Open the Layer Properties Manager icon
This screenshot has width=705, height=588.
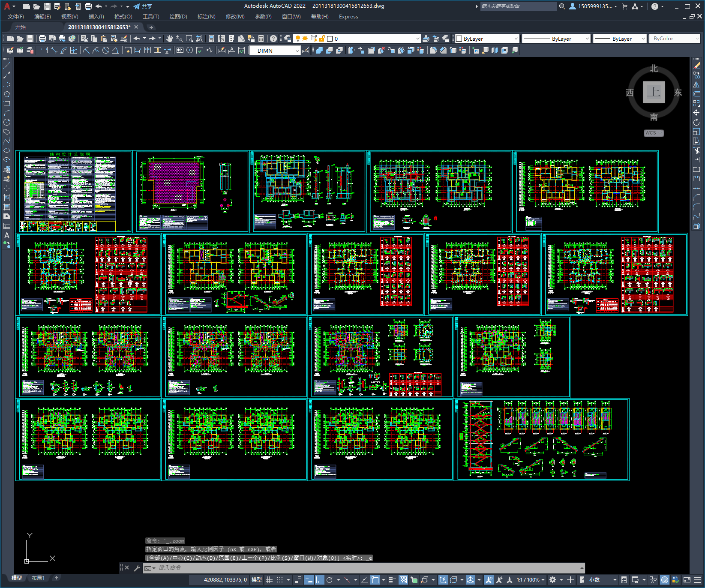pyautogui.click(x=288, y=39)
